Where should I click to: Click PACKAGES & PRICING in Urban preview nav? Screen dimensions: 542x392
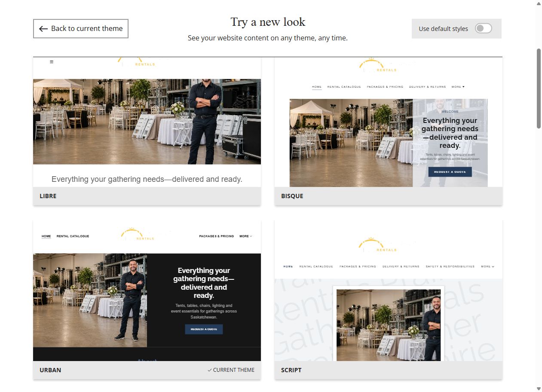click(217, 236)
